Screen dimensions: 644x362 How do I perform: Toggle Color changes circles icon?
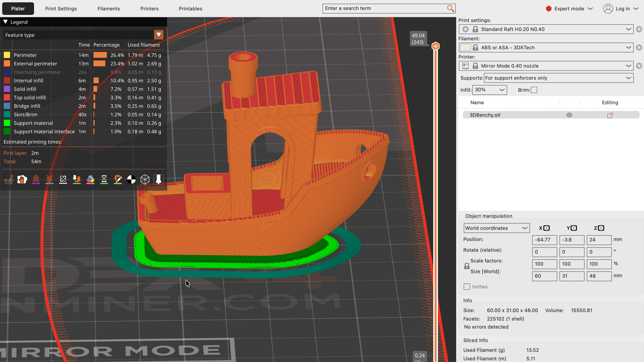[91, 179]
